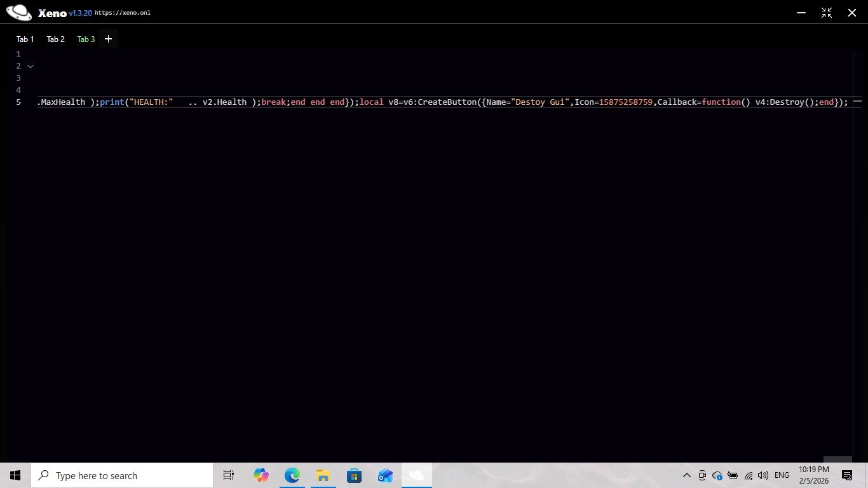Image resolution: width=868 pixels, height=488 pixels.
Task: Shrink the Xeno window with collapse arrows icon
Action: (827, 13)
